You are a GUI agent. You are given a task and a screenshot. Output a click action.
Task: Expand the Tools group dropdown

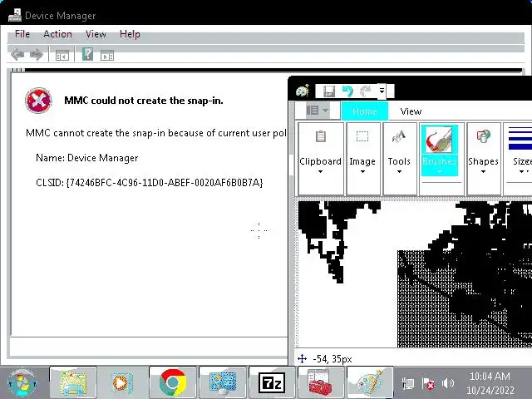click(399, 172)
